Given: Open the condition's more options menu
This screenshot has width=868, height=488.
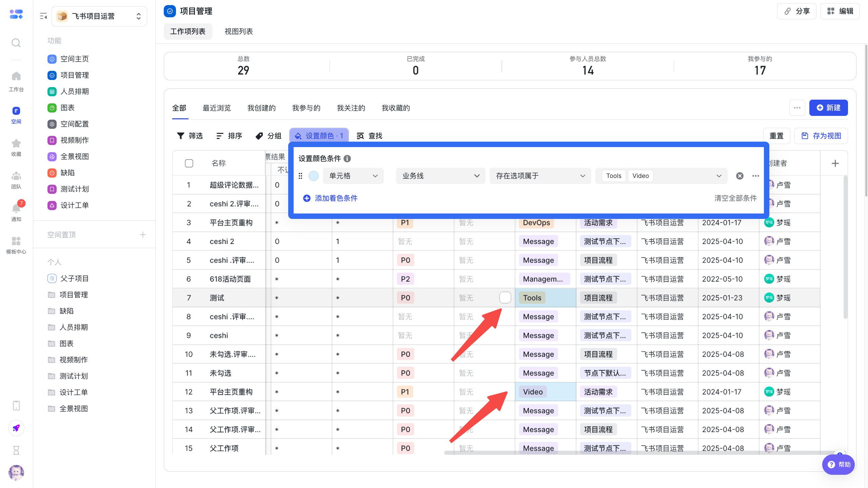Looking at the screenshot, I should pos(756,176).
